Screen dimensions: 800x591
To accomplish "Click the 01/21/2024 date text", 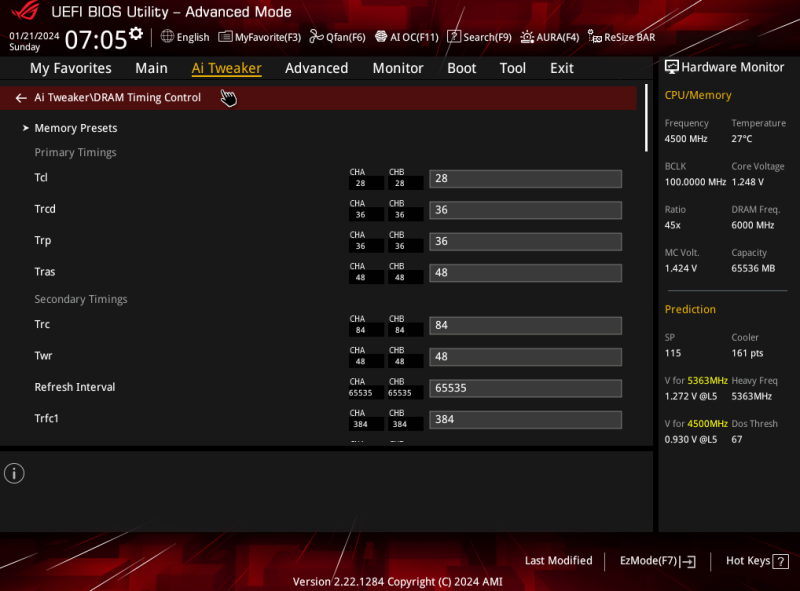I will pos(34,36).
